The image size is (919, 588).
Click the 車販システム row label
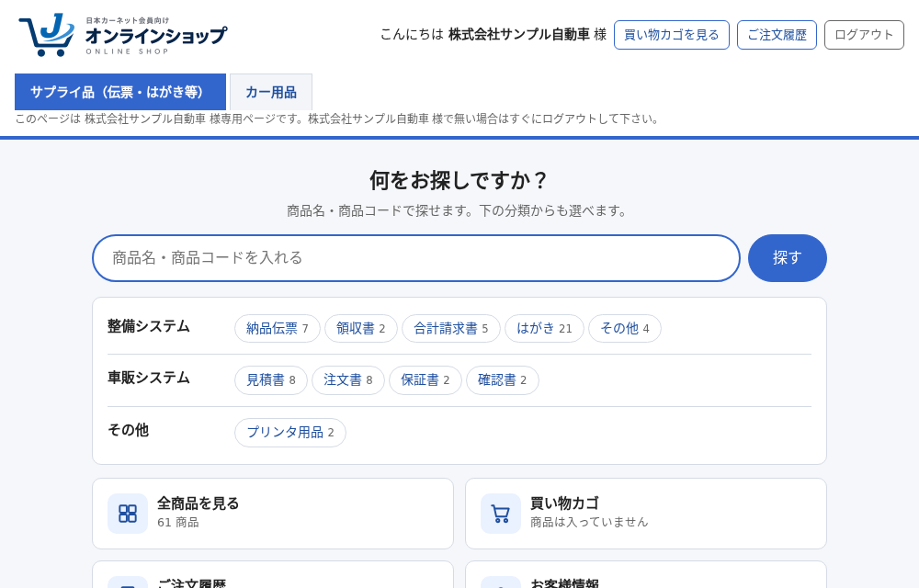(x=149, y=378)
